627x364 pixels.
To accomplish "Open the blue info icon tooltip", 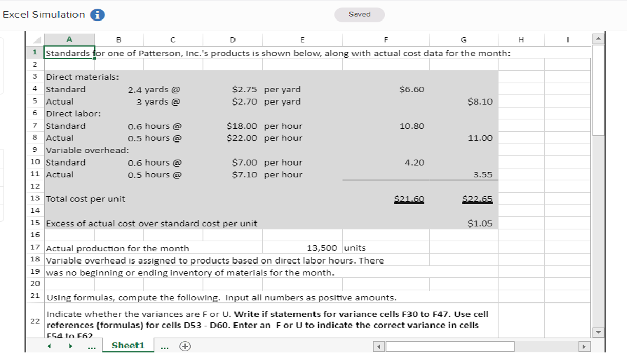I will pos(96,15).
